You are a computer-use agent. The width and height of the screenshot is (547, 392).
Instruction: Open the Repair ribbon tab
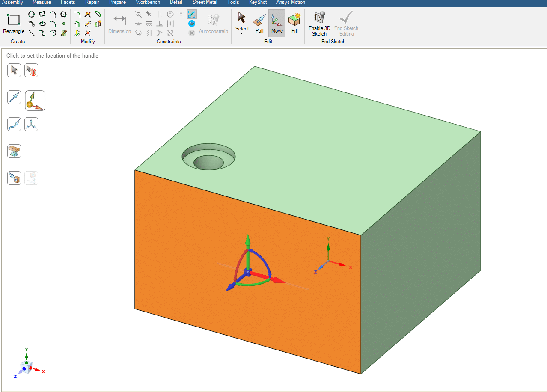click(x=92, y=3)
